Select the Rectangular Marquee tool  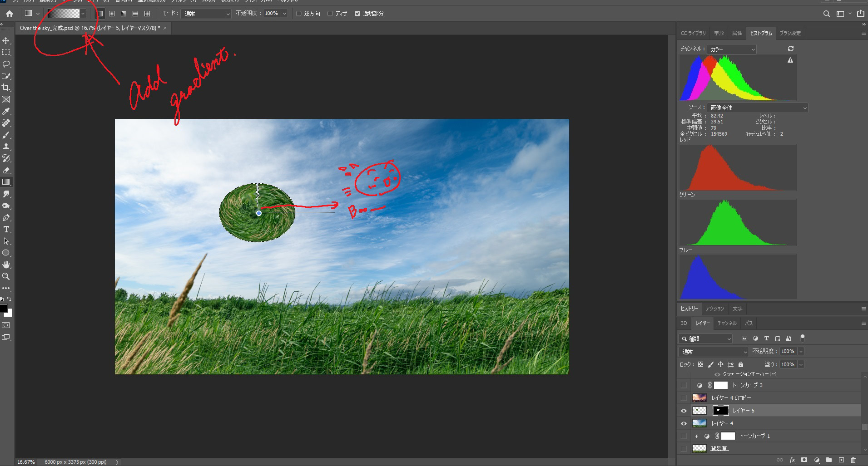6,52
